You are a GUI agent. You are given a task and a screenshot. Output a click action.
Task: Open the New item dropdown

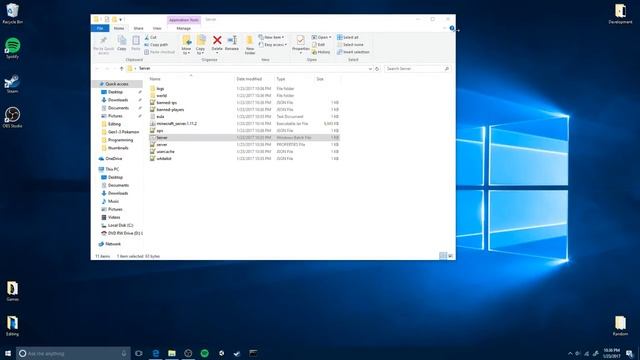click(271, 37)
